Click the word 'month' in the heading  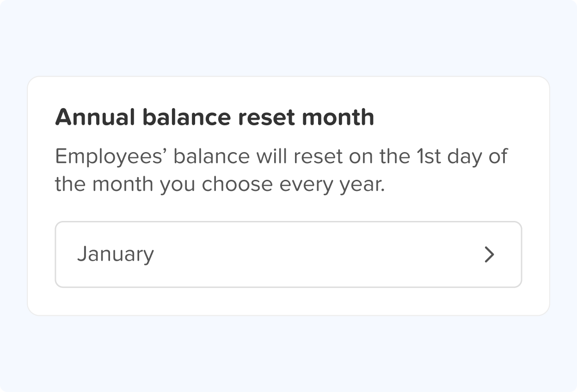click(338, 117)
